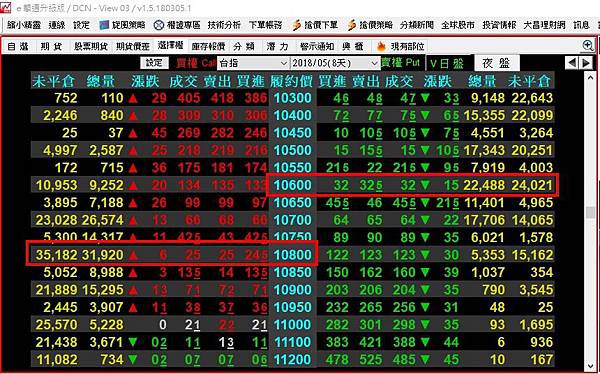This screenshot has height=374, width=600.
Task: Click the magnifier zoom icon at top right
Action: 588,46
